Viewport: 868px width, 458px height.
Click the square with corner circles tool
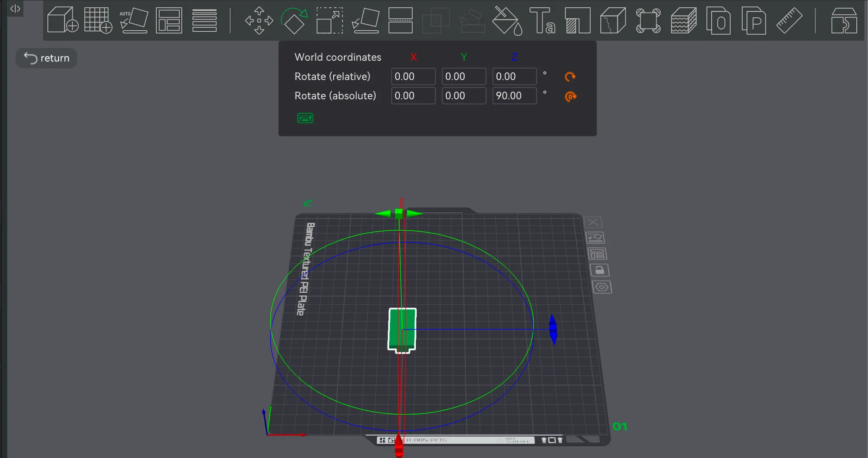(648, 20)
